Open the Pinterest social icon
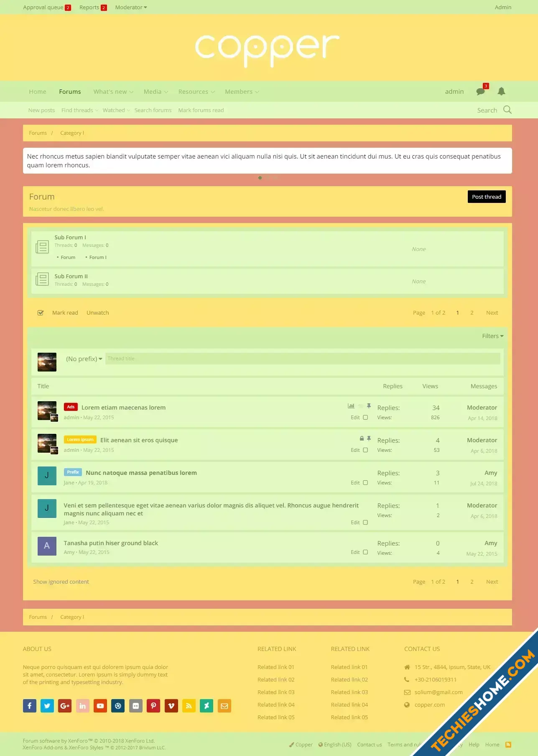Screen dimensions: 538x756 pyautogui.click(x=153, y=706)
